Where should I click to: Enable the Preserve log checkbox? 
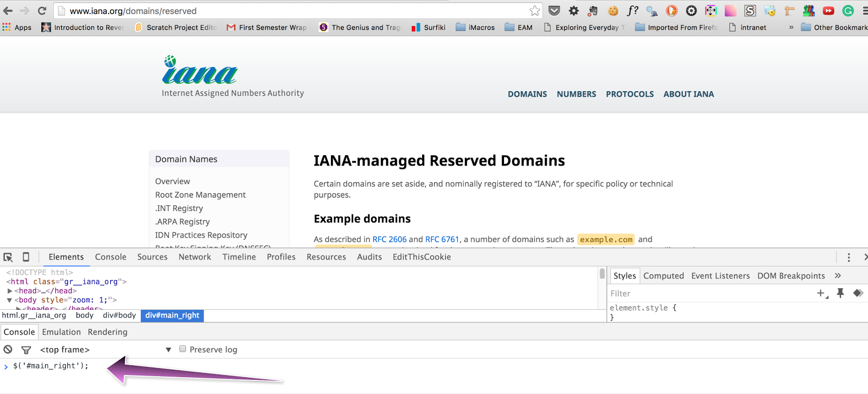(x=183, y=349)
